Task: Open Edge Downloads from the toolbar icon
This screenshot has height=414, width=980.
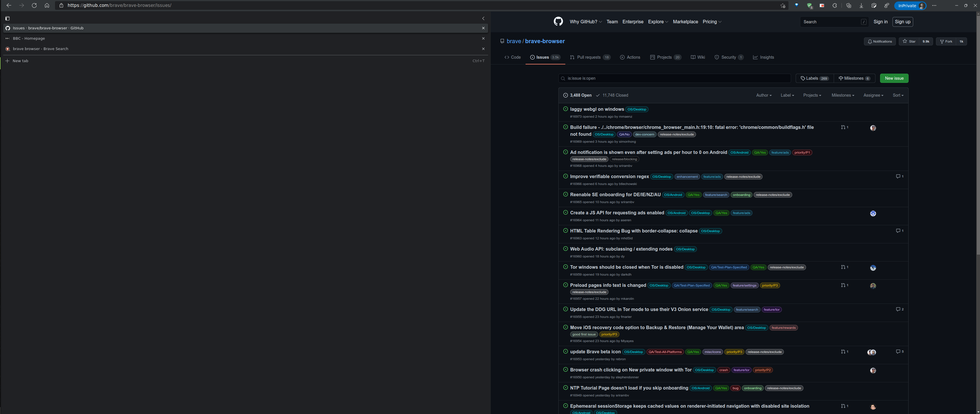Action: click(861, 5)
